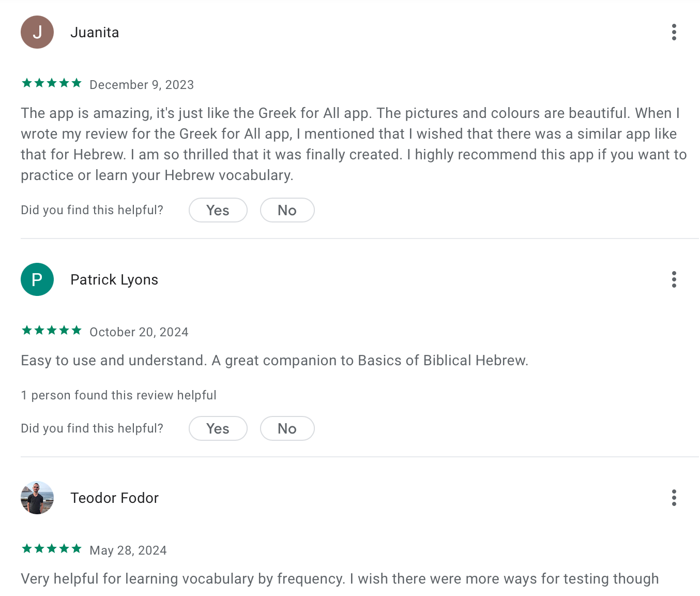The image size is (700, 596).
Task: Click the five-star rating on Juanita's review
Action: [x=52, y=83]
